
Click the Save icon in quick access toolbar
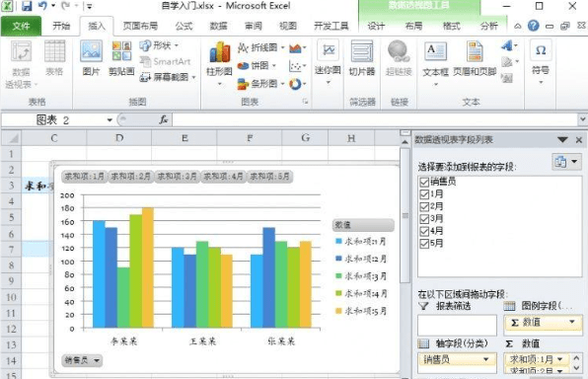27,6
